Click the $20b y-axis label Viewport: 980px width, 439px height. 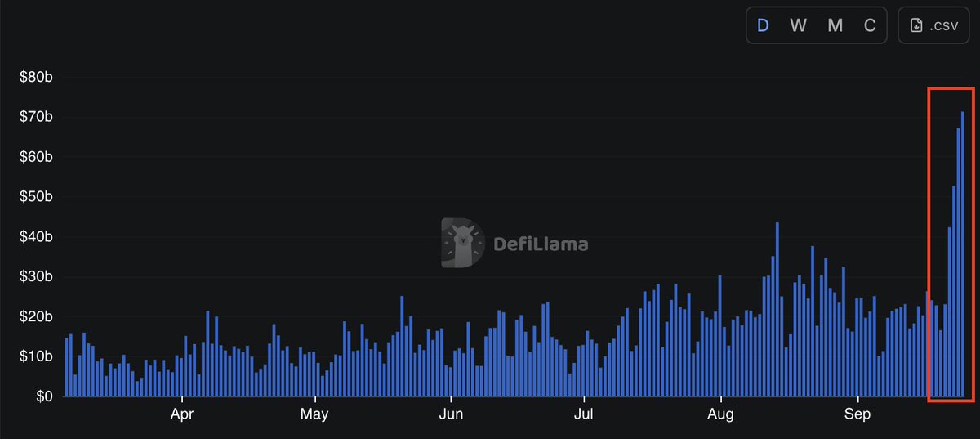click(x=37, y=316)
